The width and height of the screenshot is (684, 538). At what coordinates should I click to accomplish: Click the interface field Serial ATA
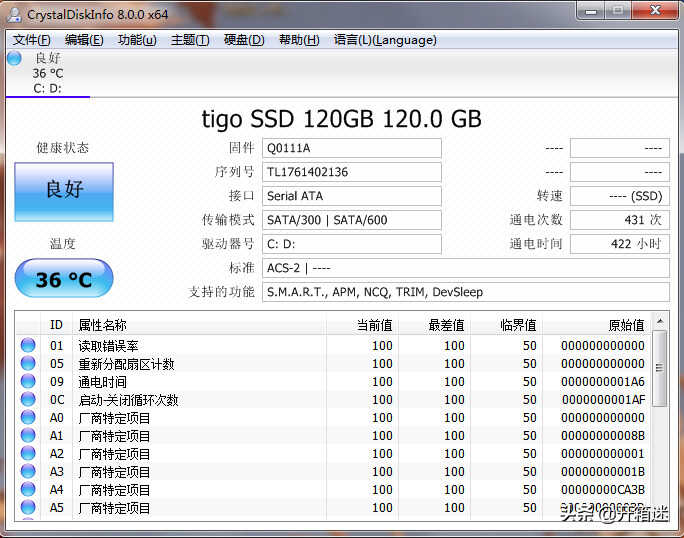[352, 196]
